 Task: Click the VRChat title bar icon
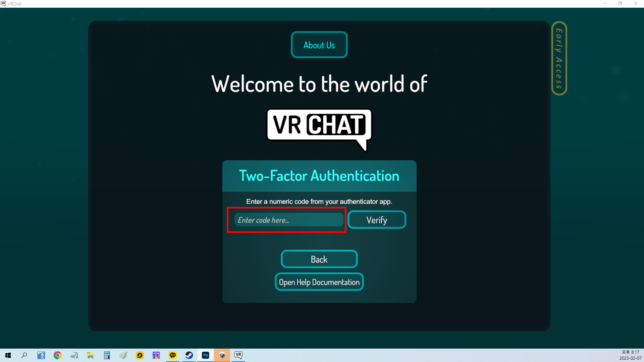pyautogui.click(x=3, y=4)
